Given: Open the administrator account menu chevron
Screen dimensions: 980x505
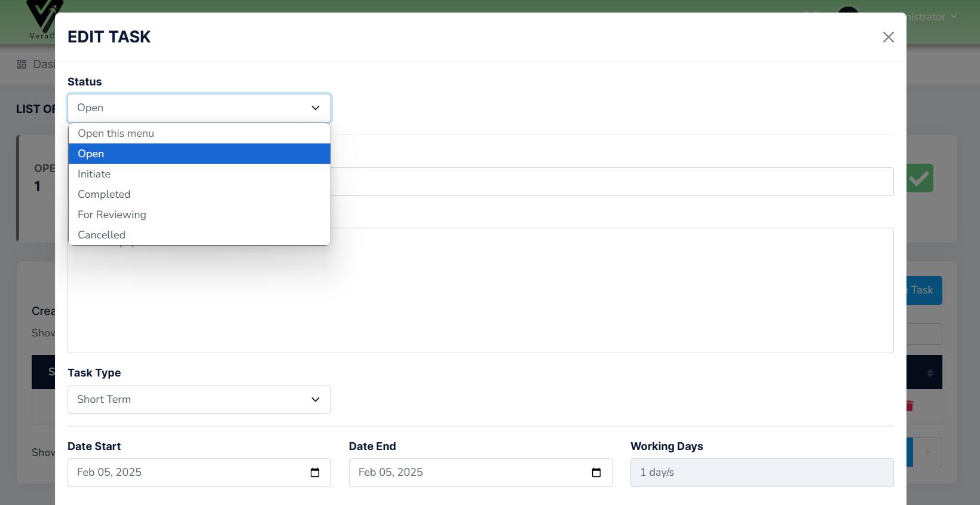Looking at the screenshot, I should pos(954,17).
